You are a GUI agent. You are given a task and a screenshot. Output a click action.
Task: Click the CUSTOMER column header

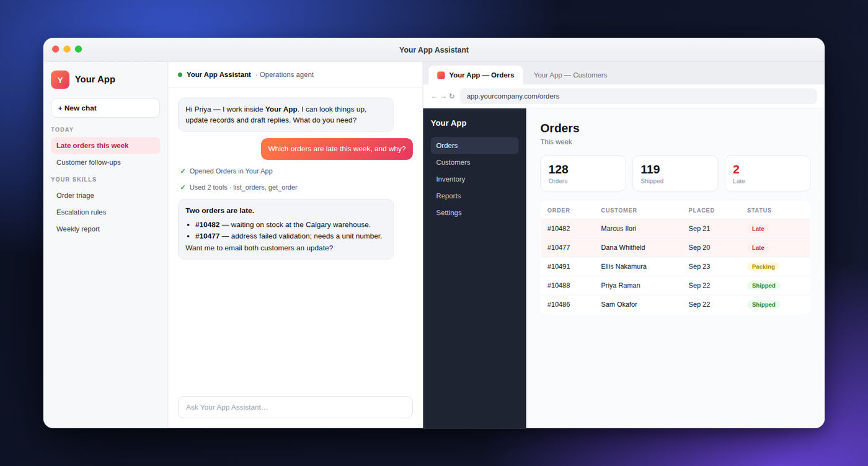[x=619, y=211]
